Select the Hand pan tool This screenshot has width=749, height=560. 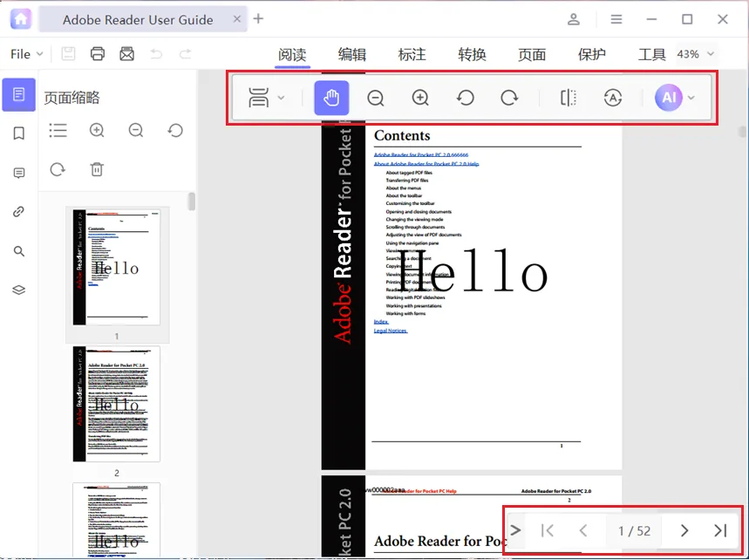331,98
